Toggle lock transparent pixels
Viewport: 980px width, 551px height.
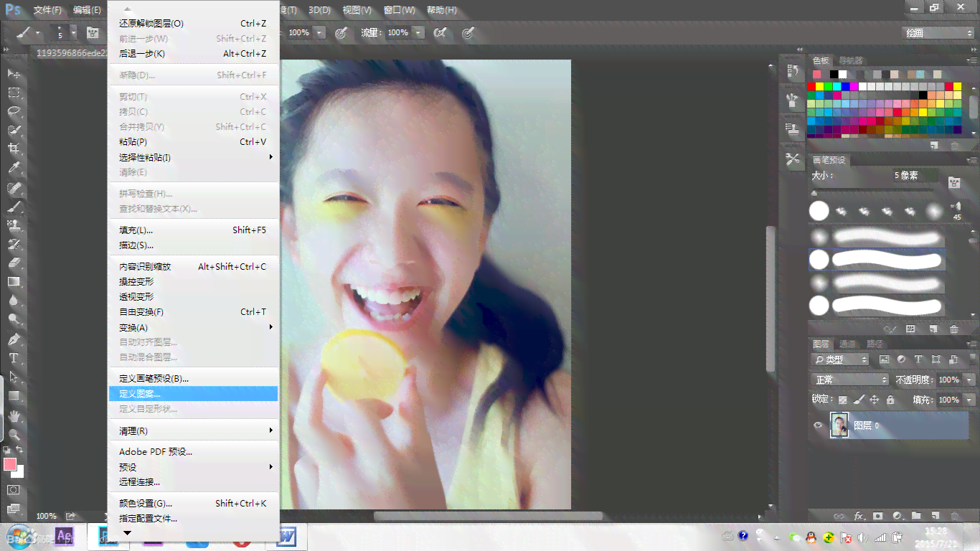[843, 400]
